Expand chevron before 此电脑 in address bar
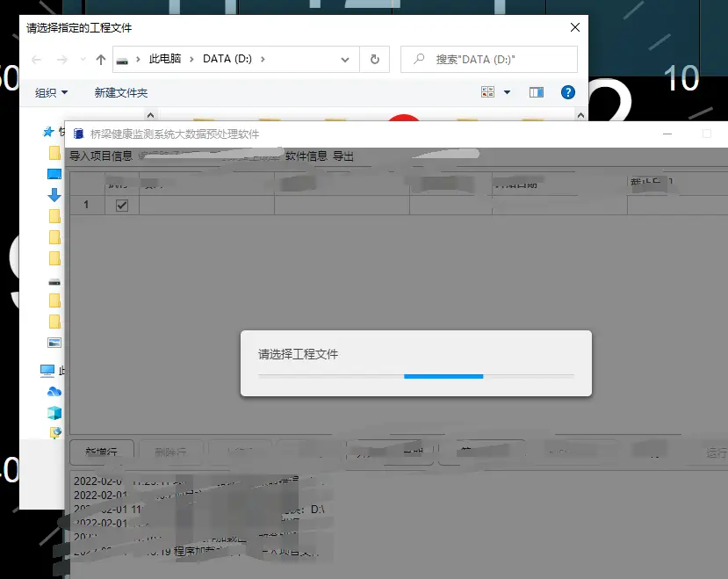This screenshot has width=728, height=579. pyautogui.click(x=138, y=60)
